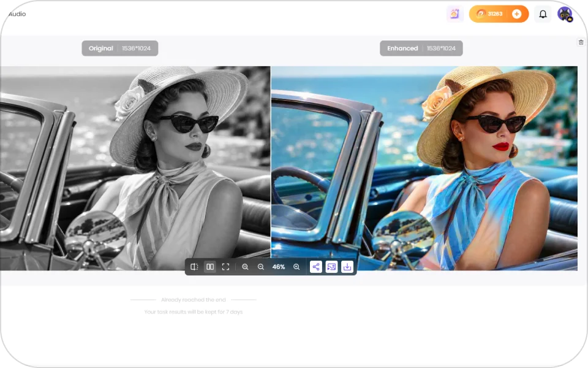This screenshot has height=368, width=588.
Task: Click the 46% zoom level display
Action: (x=279, y=267)
